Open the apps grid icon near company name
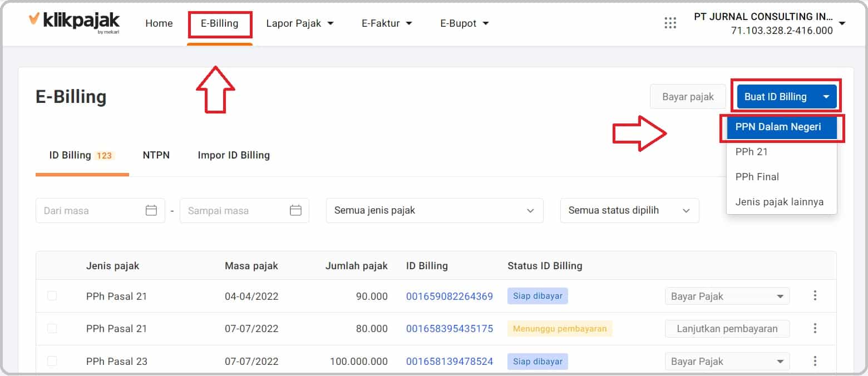The image size is (868, 376). tap(670, 23)
